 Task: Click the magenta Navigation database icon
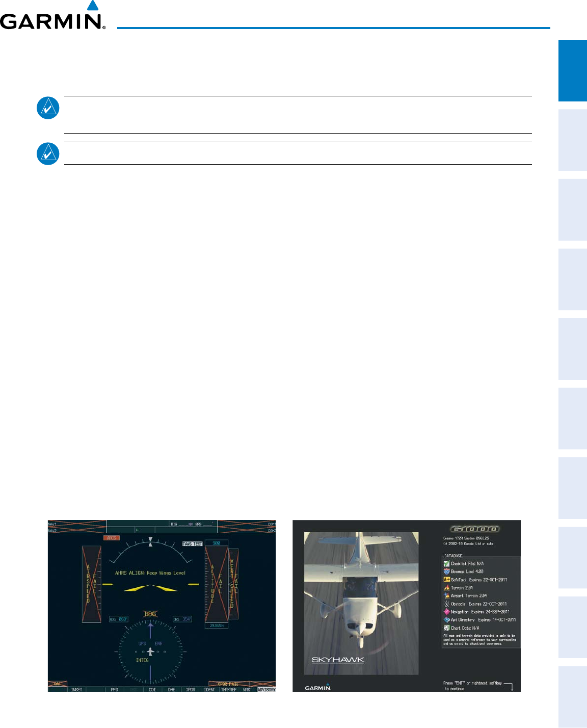click(447, 612)
